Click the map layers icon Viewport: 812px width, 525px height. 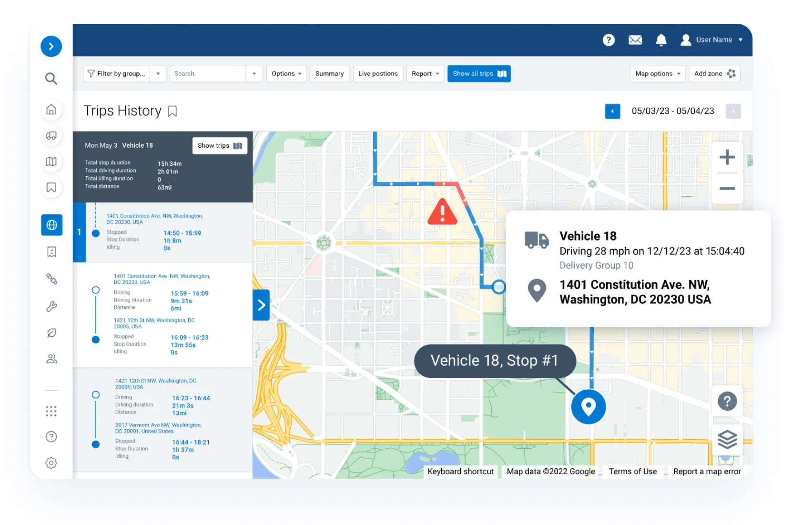727,439
